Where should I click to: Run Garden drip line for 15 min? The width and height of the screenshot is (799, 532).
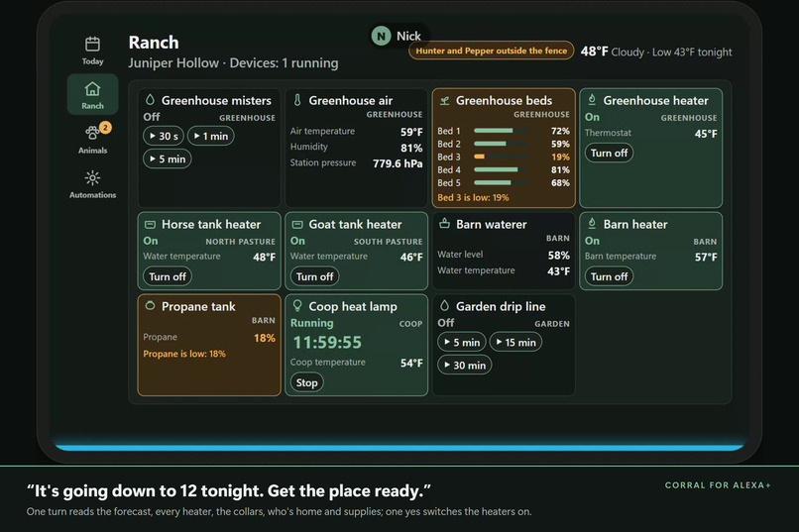tap(515, 342)
